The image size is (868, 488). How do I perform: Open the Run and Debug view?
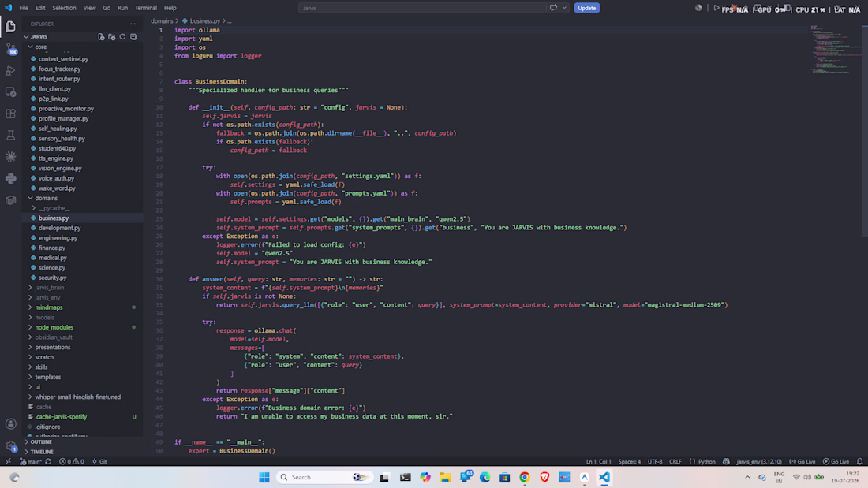(x=10, y=70)
